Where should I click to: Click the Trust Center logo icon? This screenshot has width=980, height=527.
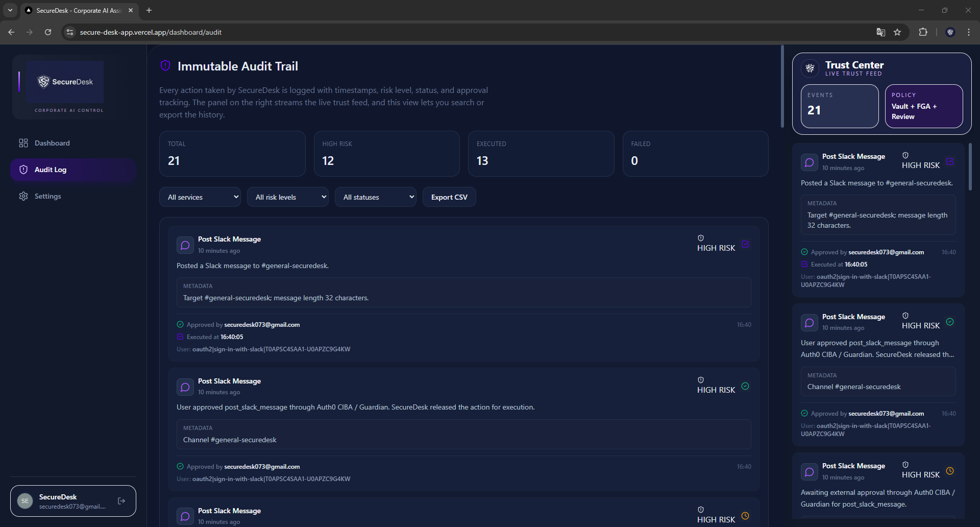coord(810,68)
